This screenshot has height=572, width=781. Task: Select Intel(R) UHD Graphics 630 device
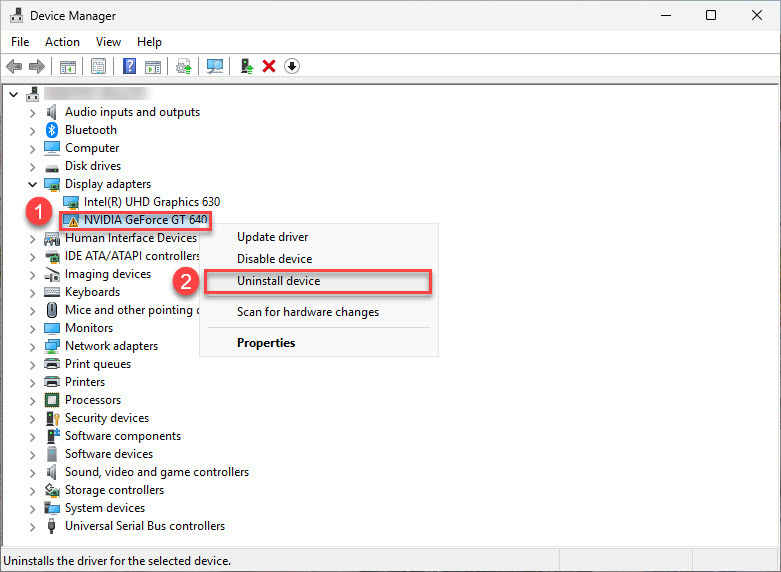click(151, 202)
